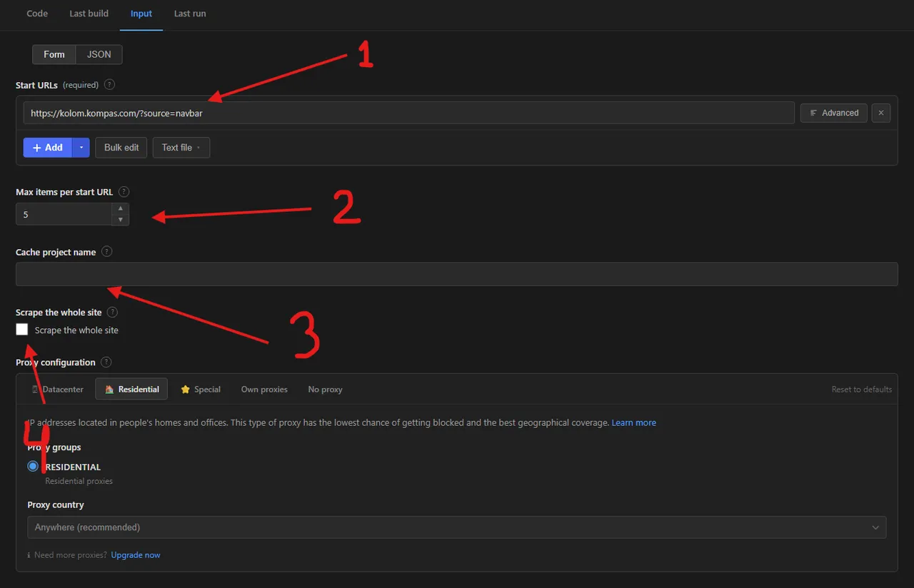This screenshot has height=588, width=914.
Task: Expand the Add button dropdown arrow
Action: pyautogui.click(x=81, y=147)
